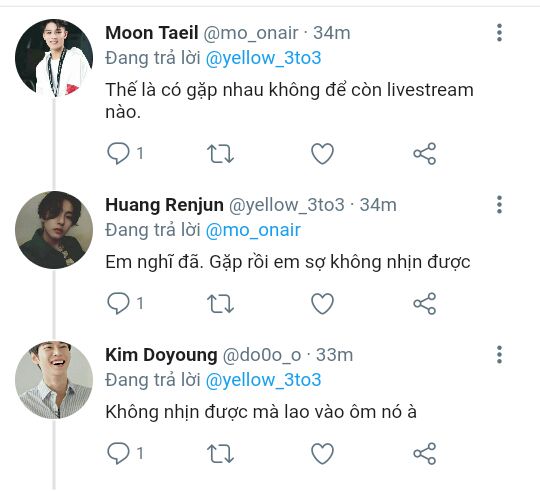Open the @mo_onair mention link

253,230
